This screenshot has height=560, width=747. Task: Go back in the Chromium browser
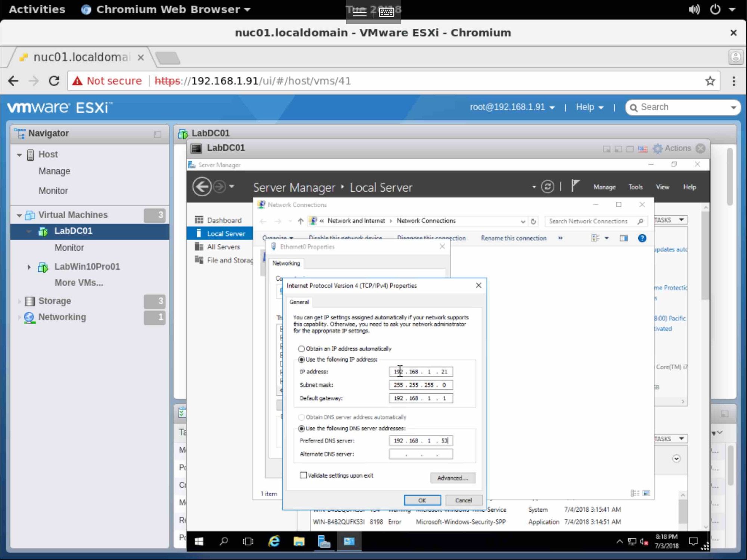click(13, 81)
